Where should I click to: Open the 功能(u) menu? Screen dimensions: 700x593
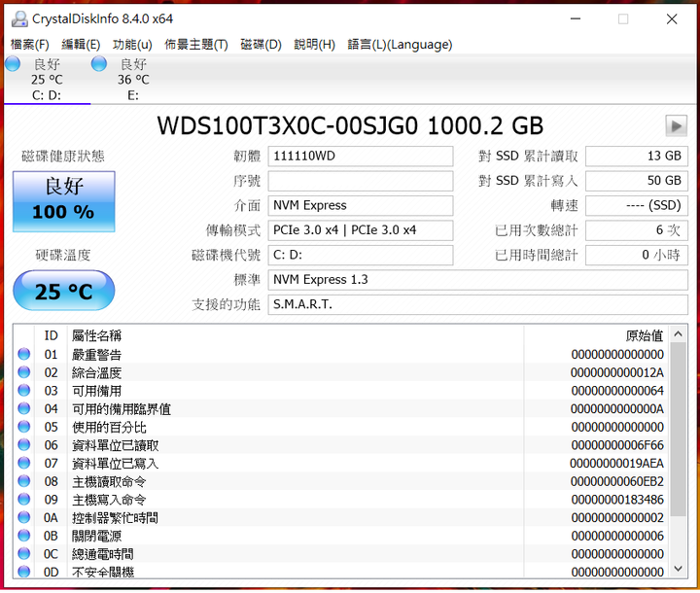click(x=132, y=45)
